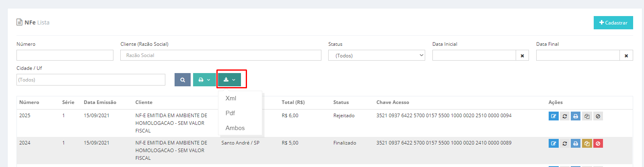The width and height of the screenshot is (644, 167).
Task: Edit NFe 2024 with pencil icon
Action: point(553,143)
